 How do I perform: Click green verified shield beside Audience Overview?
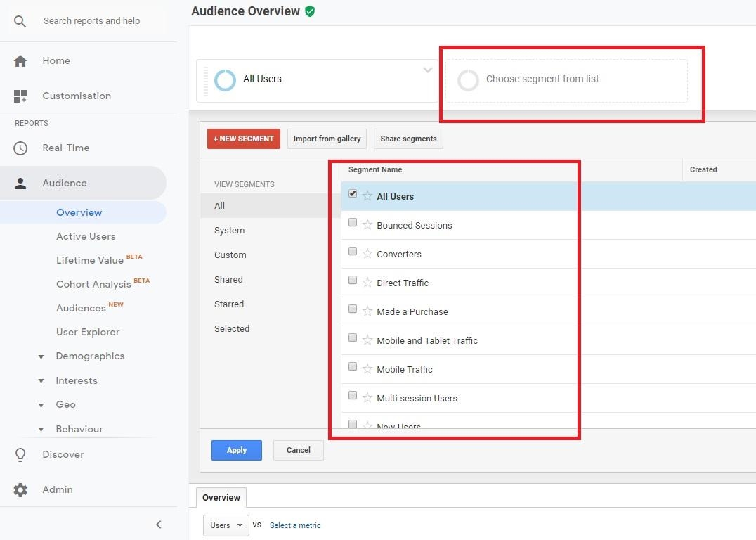(x=310, y=11)
